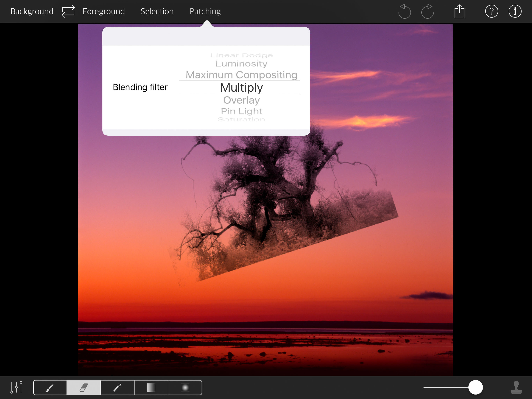The height and width of the screenshot is (399, 532).
Task: Choose Maximum Compositing blending filter
Action: tap(241, 75)
